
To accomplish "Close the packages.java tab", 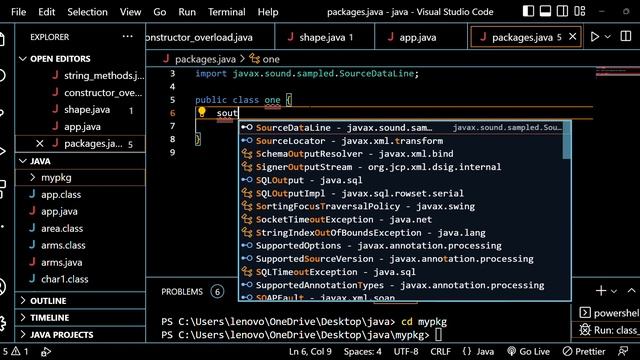I will pyautogui.click(x=573, y=37).
